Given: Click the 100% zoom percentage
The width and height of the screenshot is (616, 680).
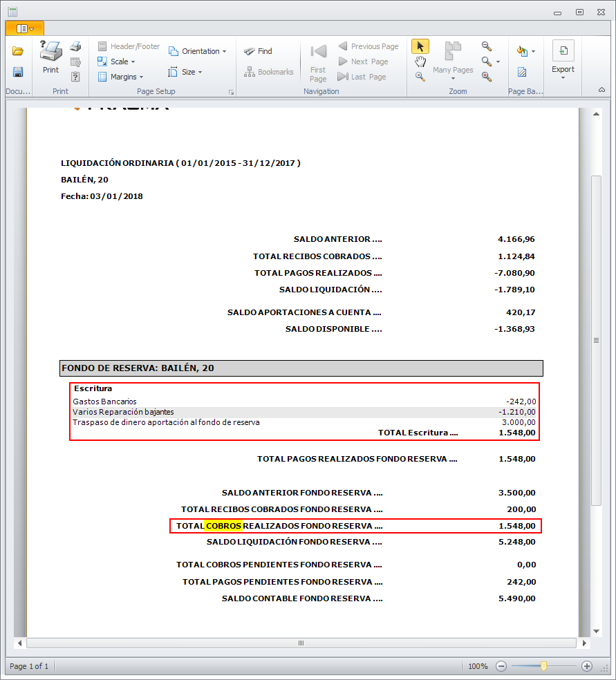Looking at the screenshot, I should pyautogui.click(x=478, y=667).
